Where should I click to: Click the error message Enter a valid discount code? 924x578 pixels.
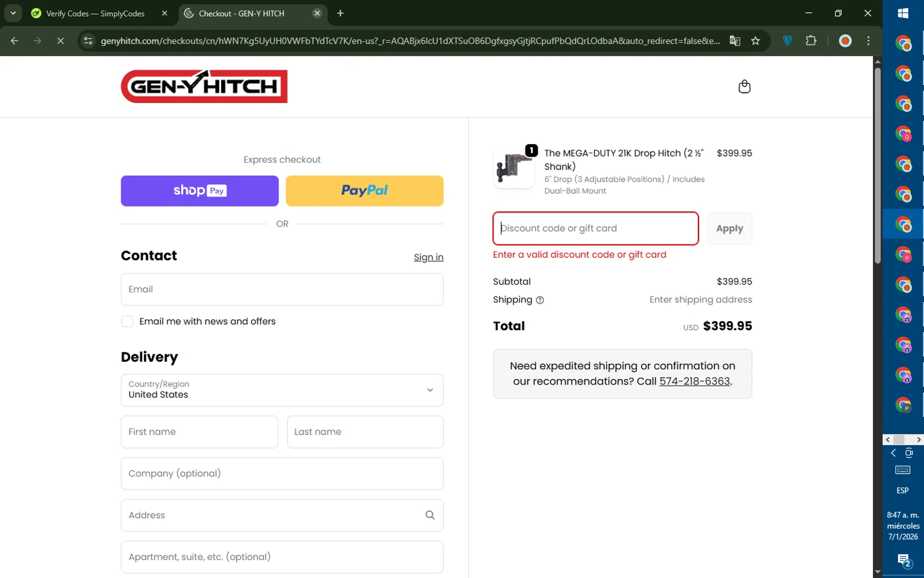[x=580, y=254]
